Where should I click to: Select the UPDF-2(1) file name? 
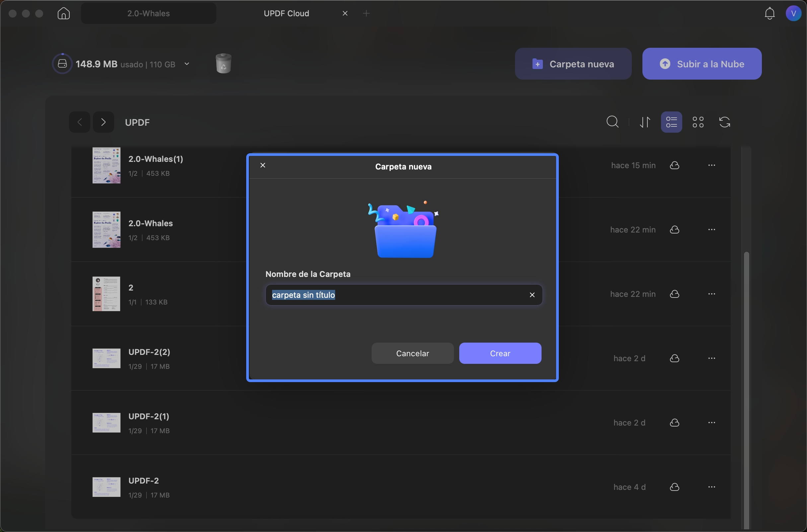[149, 416]
